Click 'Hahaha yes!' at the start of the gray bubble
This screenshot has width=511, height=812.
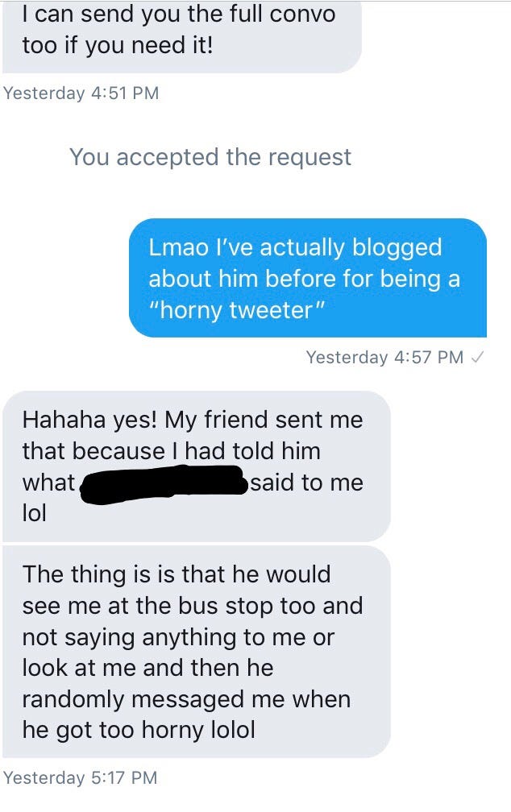pyautogui.click(x=89, y=420)
